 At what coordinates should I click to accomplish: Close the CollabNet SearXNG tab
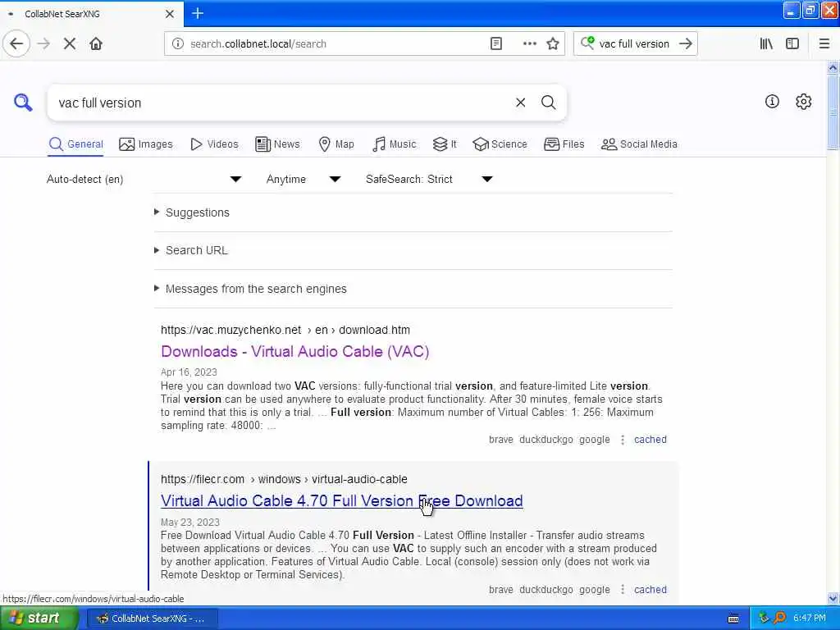[169, 14]
